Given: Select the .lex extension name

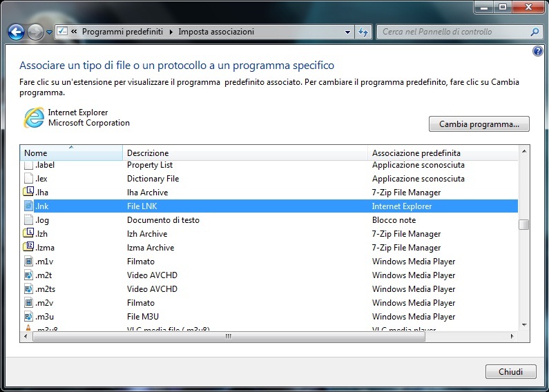Looking at the screenshot, I should click(x=41, y=179).
